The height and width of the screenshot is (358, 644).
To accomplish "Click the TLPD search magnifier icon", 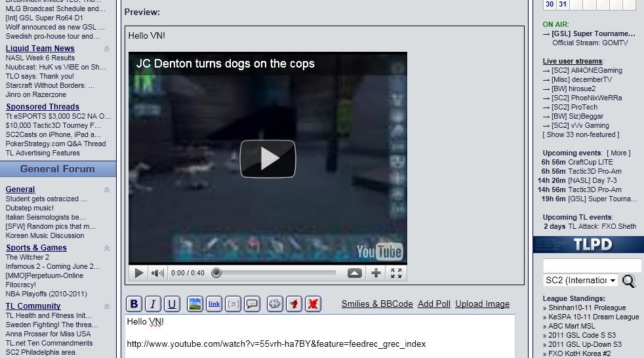I will (x=629, y=281).
